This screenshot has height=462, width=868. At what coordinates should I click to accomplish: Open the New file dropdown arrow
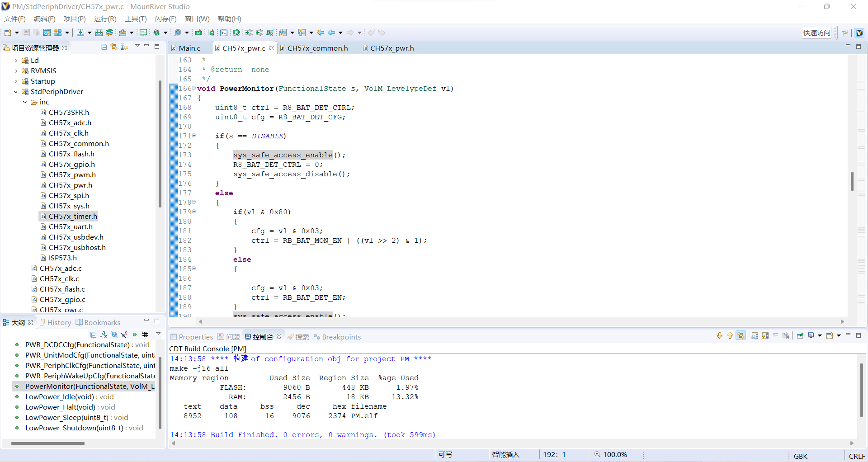point(17,33)
